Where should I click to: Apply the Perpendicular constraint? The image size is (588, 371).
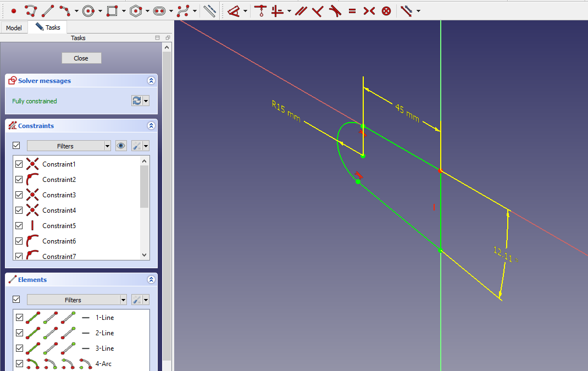click(x=317, y=10)
